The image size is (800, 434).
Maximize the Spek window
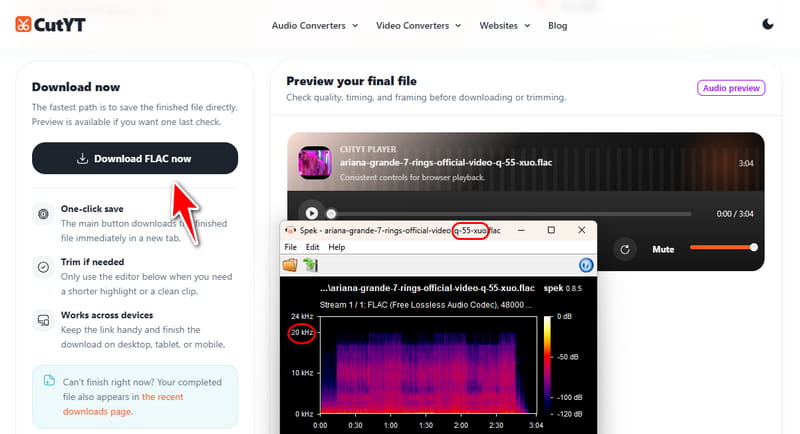pos(551,230)
